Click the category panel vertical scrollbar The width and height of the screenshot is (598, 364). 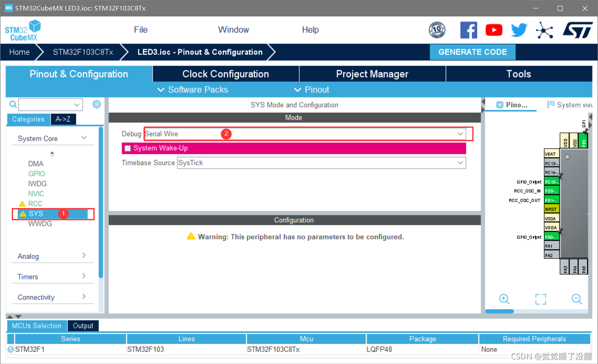click(101, 202)
